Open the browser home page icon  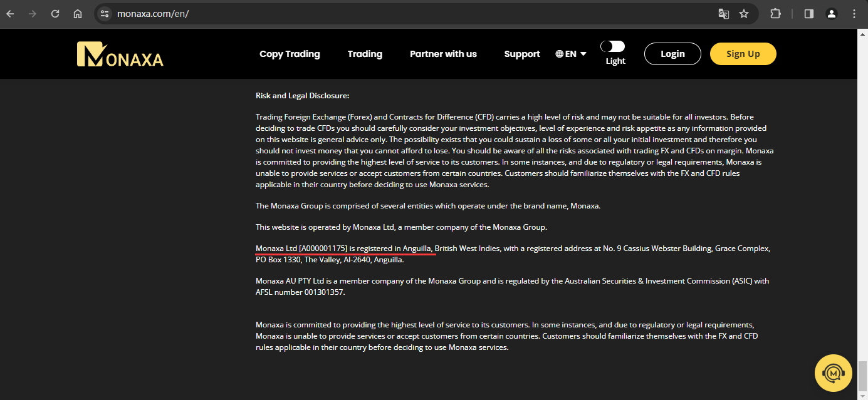tap(78, 14)
